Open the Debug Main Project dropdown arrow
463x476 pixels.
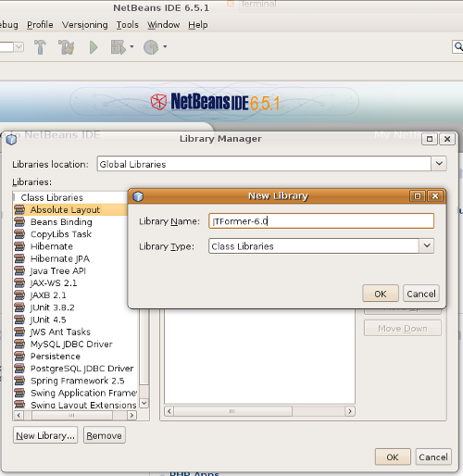(131, 46)
